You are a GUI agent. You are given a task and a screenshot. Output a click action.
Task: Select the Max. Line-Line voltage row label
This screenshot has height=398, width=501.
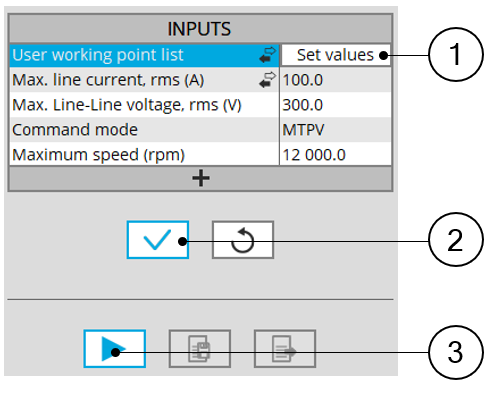point(127,105)
